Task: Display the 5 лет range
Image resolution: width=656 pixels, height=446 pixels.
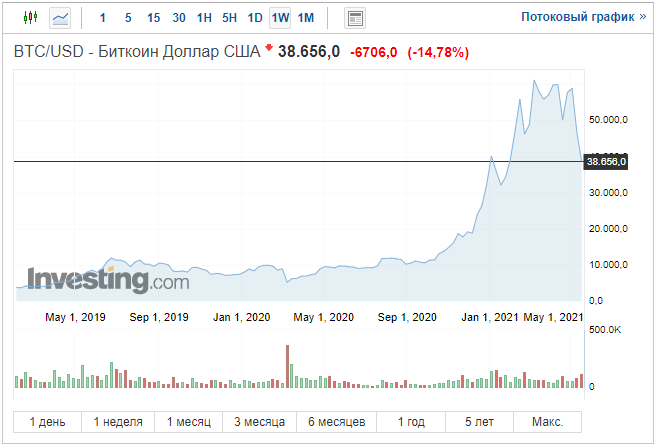Action: (480, 421)
